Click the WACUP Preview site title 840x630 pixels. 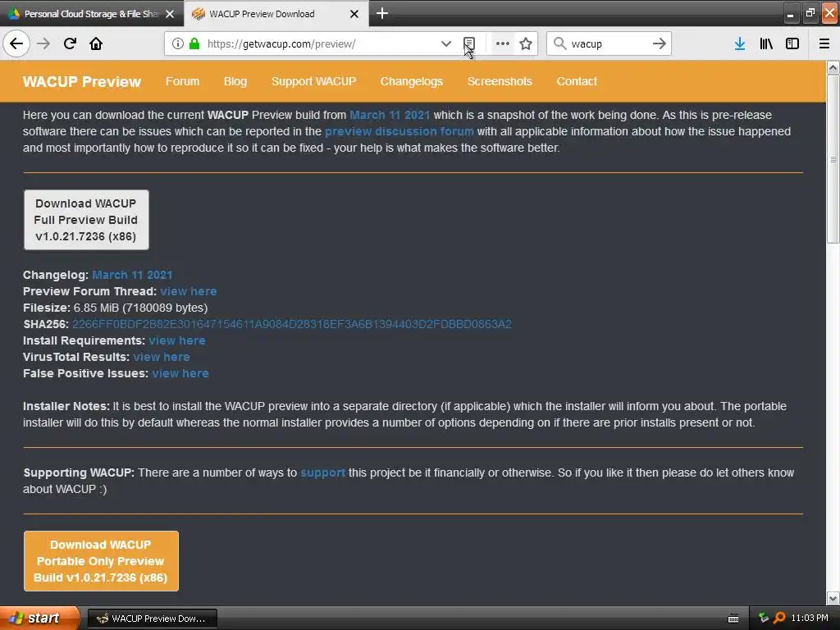pos(82,81)
